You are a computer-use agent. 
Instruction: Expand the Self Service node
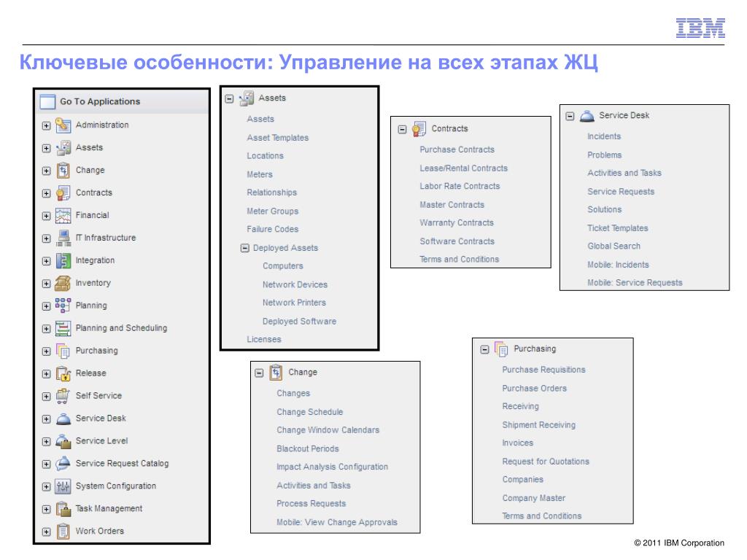(46, 397)
